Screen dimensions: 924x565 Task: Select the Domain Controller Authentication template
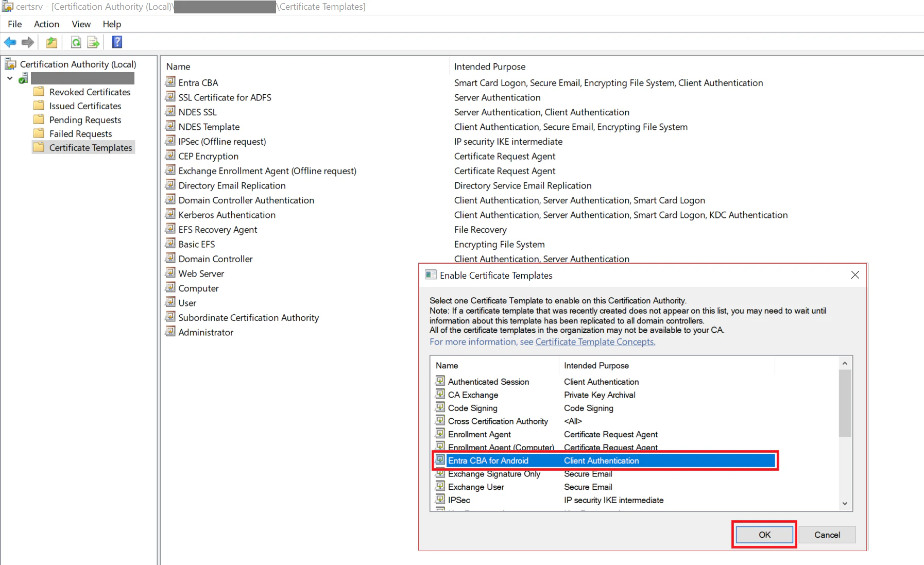(x=246, y=200)
